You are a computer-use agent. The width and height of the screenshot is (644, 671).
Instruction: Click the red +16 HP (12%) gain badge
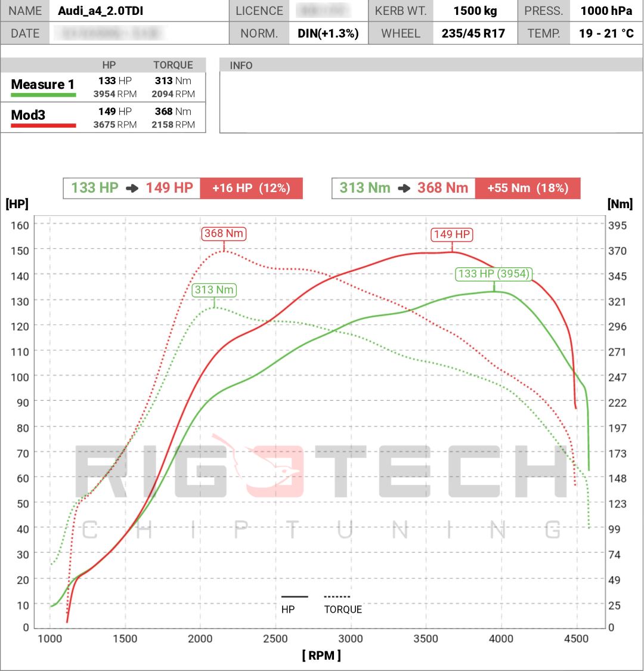(251, 188)
